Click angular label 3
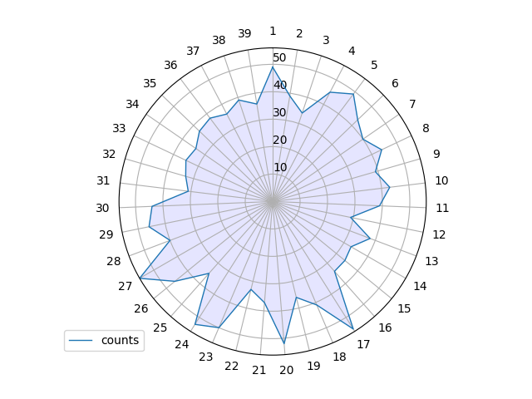This screenshot has height=399, width=532. 326,40
